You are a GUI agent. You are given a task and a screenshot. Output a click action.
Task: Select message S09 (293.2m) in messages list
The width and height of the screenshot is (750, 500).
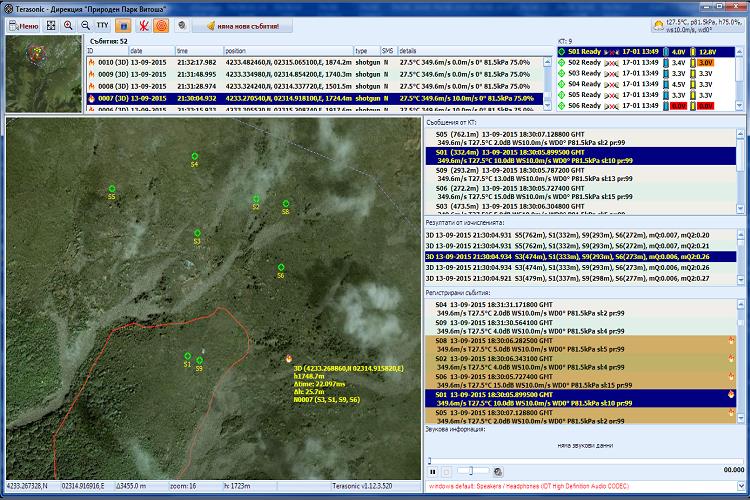(581, 174)
